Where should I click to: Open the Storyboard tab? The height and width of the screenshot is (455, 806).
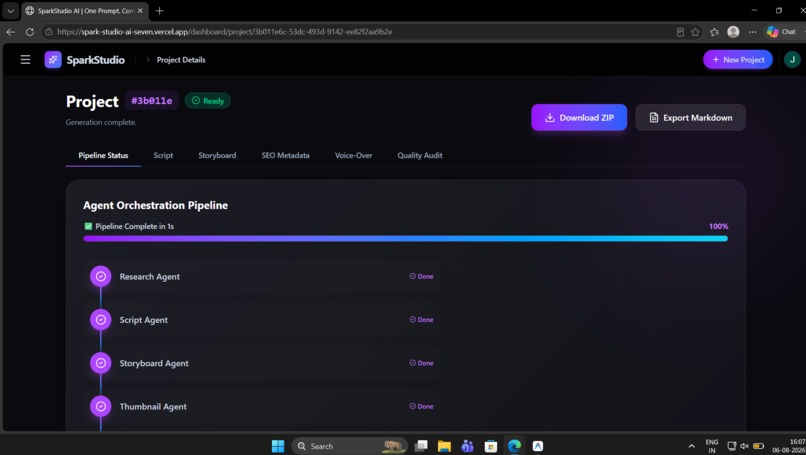point(217,155)
